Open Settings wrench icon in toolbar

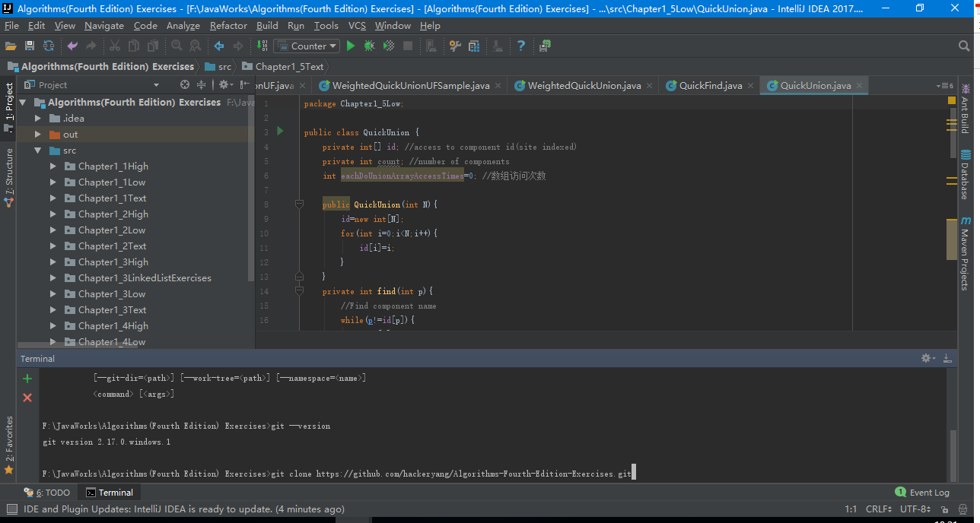pyautogui.click(x=455, y=46)
